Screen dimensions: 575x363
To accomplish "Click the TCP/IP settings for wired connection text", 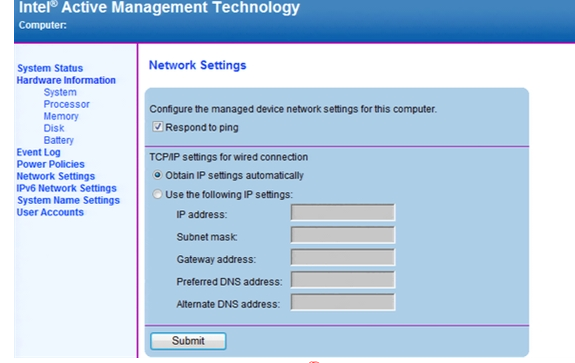I will coord(228,157).
